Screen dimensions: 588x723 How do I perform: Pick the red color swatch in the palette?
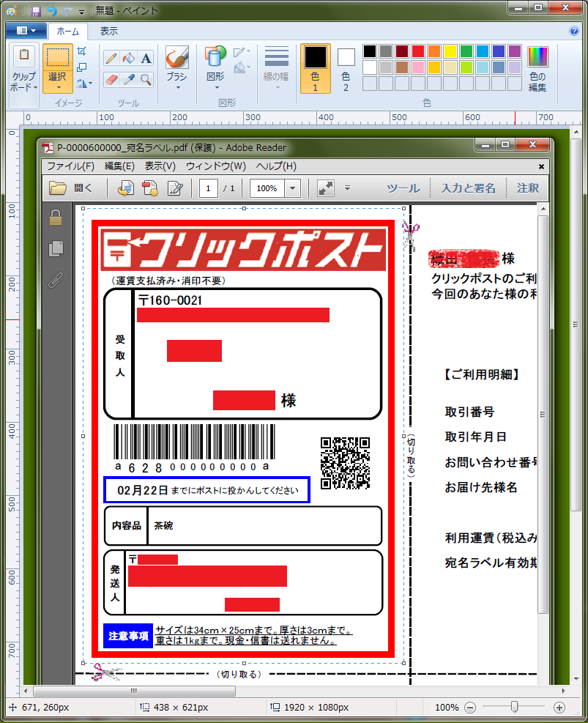coord(418,51)
